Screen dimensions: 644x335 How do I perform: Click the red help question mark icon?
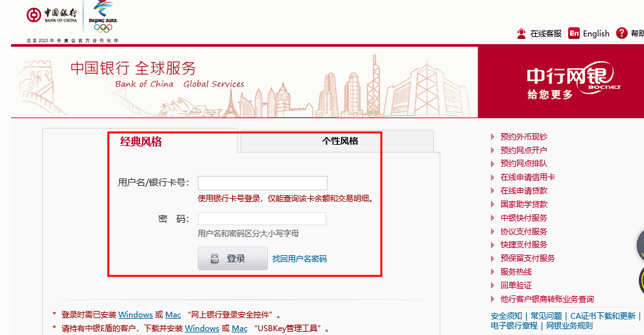(x=622, y=33)
